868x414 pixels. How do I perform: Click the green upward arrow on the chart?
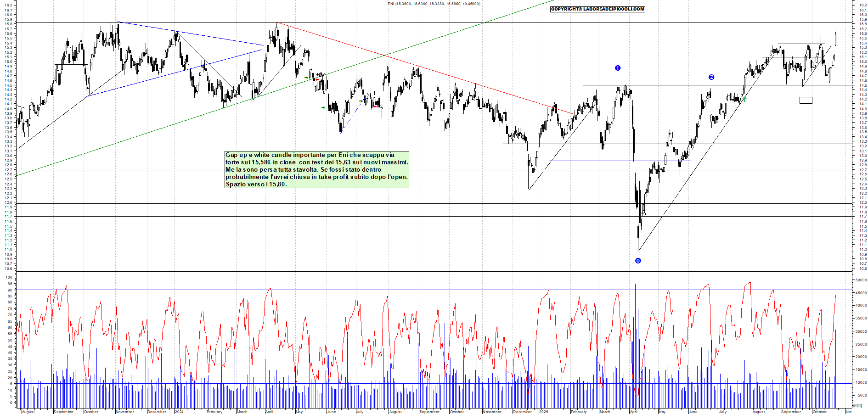click(744, 99)
